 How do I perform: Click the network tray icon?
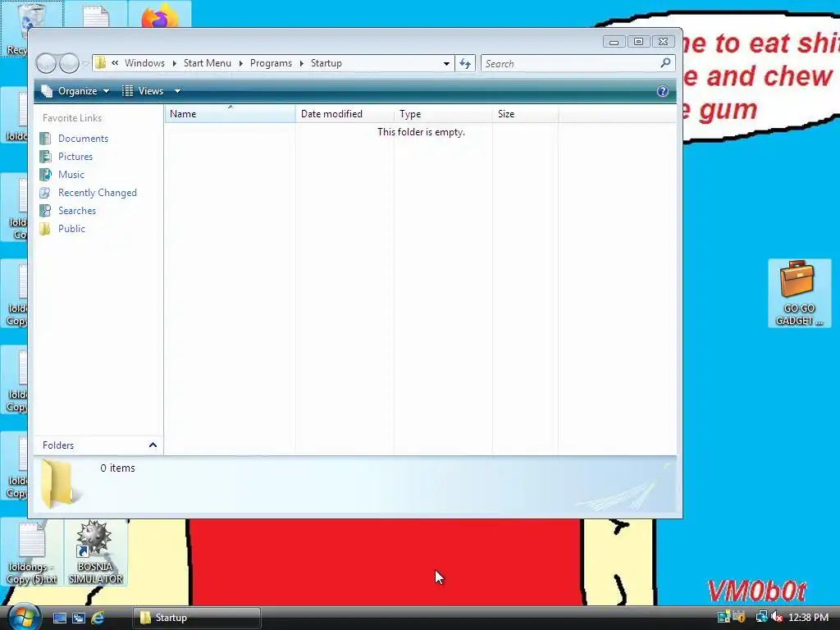(x=761, y=617)
